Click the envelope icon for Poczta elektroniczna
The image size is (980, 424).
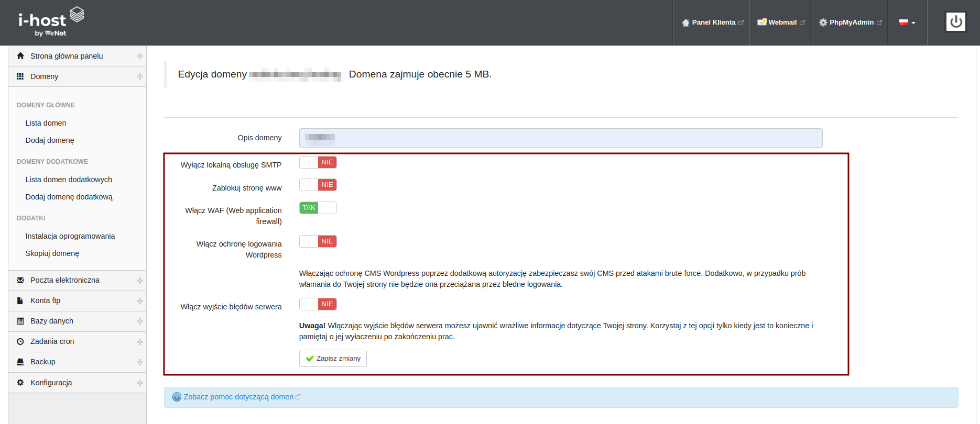click(20, 280)
